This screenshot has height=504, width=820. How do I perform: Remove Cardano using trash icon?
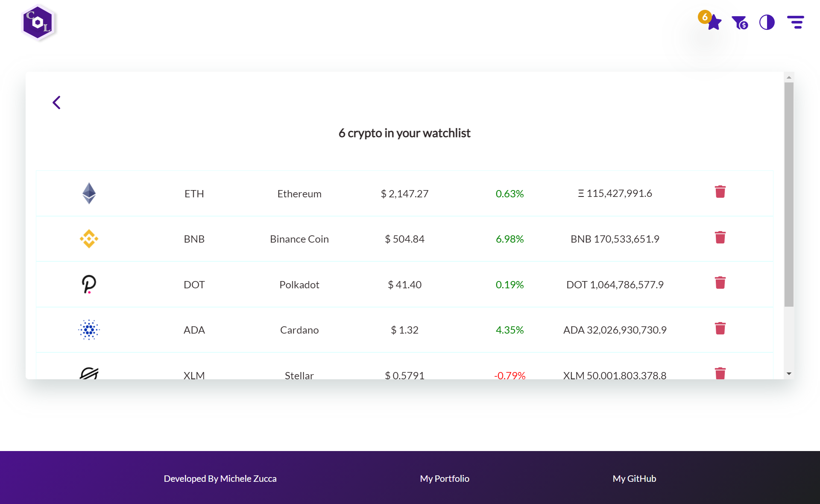(720, 328)
